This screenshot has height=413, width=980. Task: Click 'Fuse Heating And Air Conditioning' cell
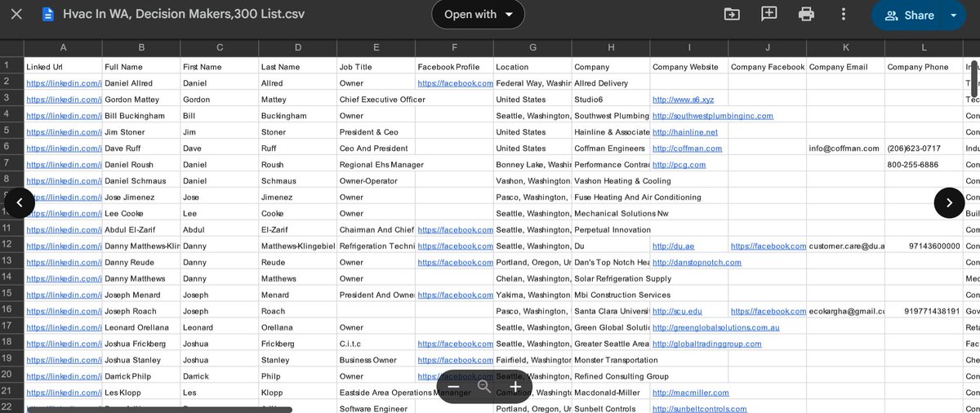638,198
